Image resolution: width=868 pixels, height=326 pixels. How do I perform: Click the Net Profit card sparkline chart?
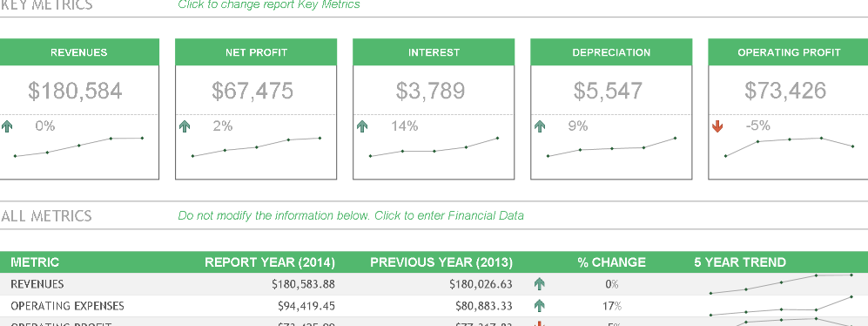tap(256, 147)
